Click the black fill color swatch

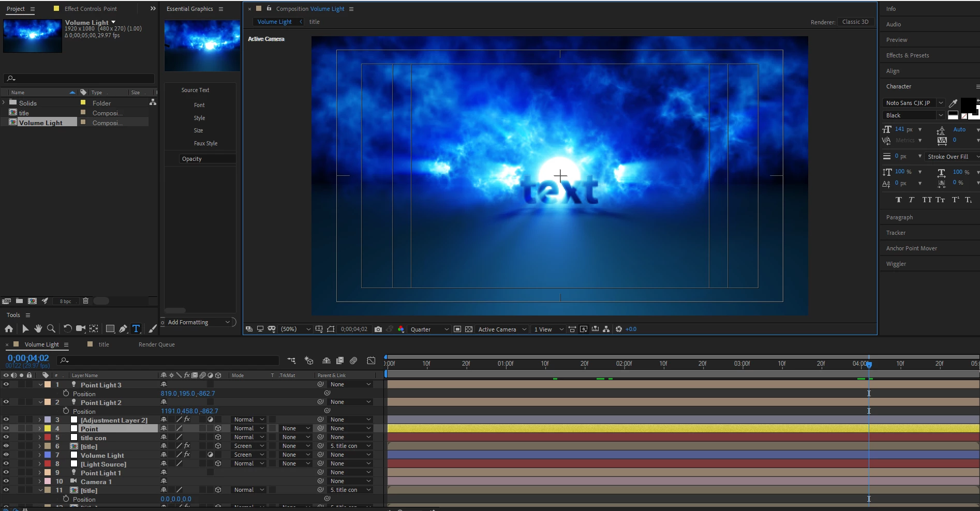pyautogui.click(x=968, y=105)
